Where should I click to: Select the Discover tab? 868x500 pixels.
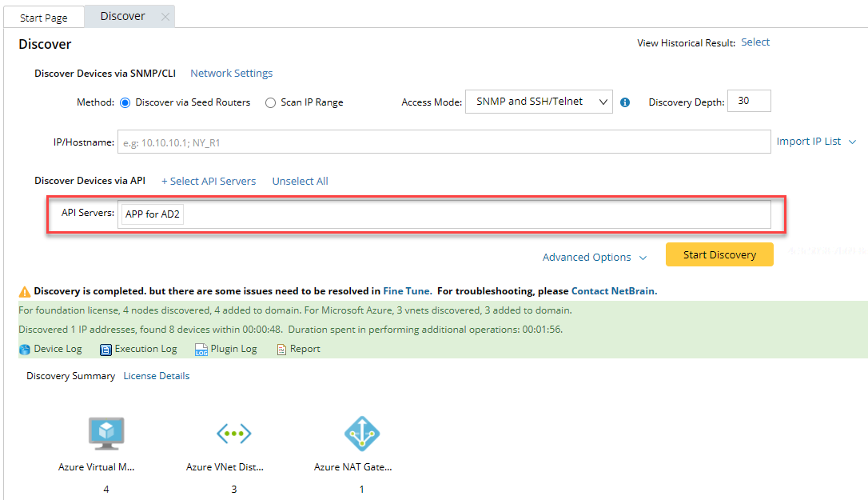tap(121, 15)
